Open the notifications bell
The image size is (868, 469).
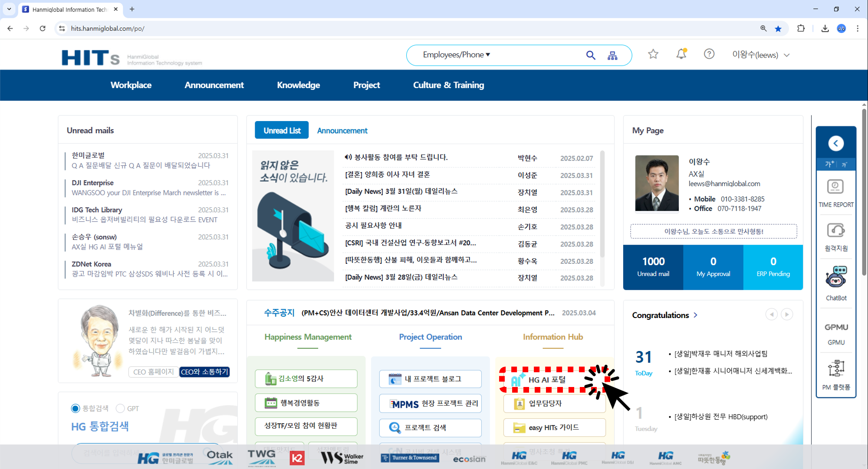click(681, 54)
